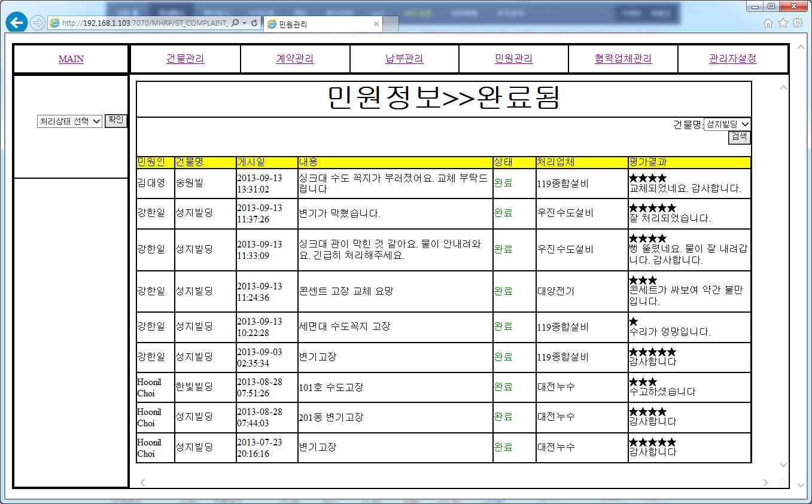Click the refresh icon in address bar

coord(254,23)
